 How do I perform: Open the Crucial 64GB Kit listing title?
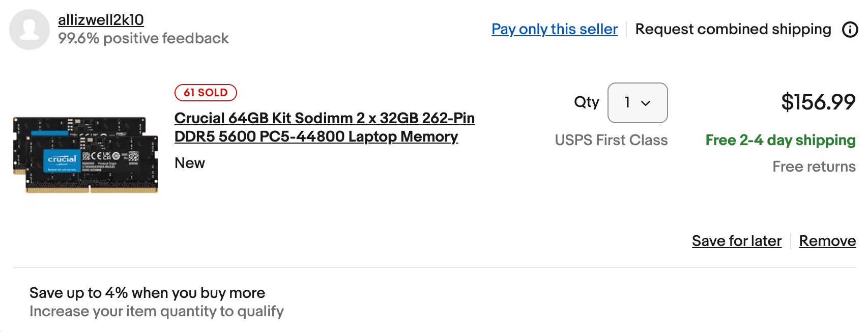pyautogui.click(x=324, y=127)
